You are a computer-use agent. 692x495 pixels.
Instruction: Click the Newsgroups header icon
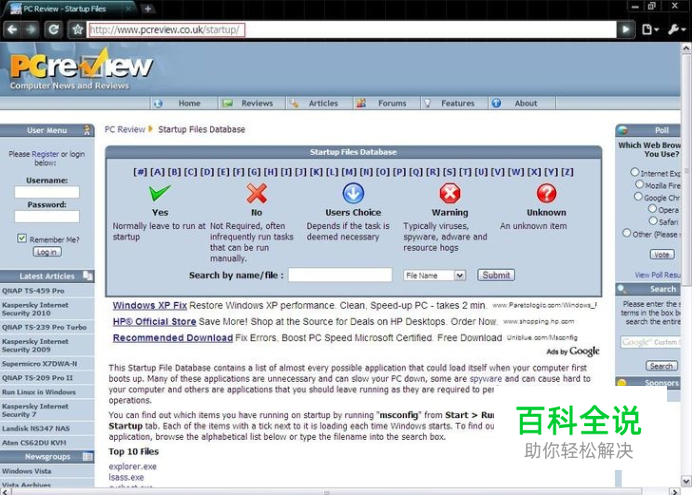tap(88, 457)
